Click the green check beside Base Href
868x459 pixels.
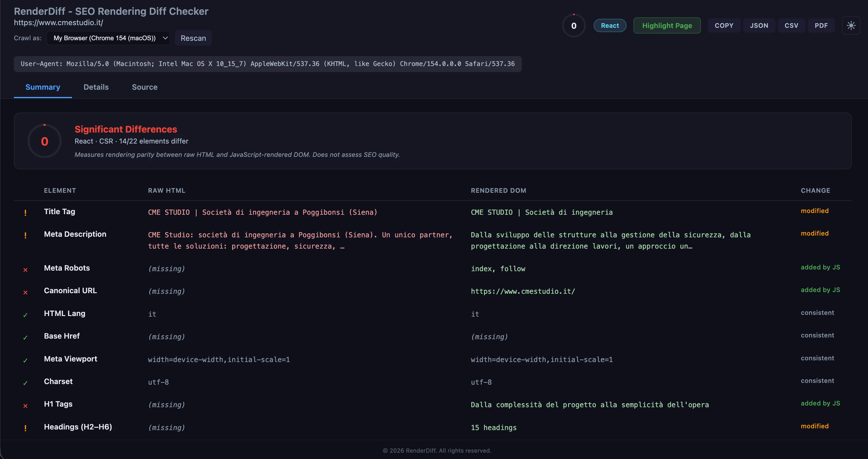tap(25, 337)
